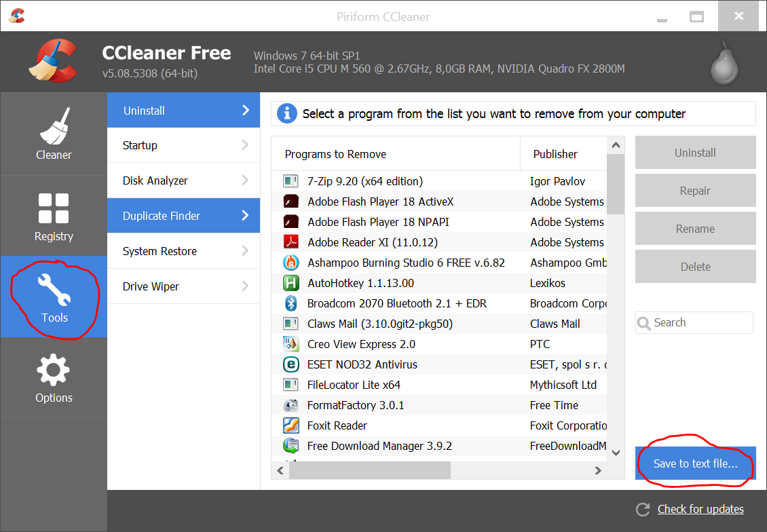This screenshot has width=767, height=532.
Task: Select FormatFactory 3.0.1 entry
Action: tap(439, 405)
